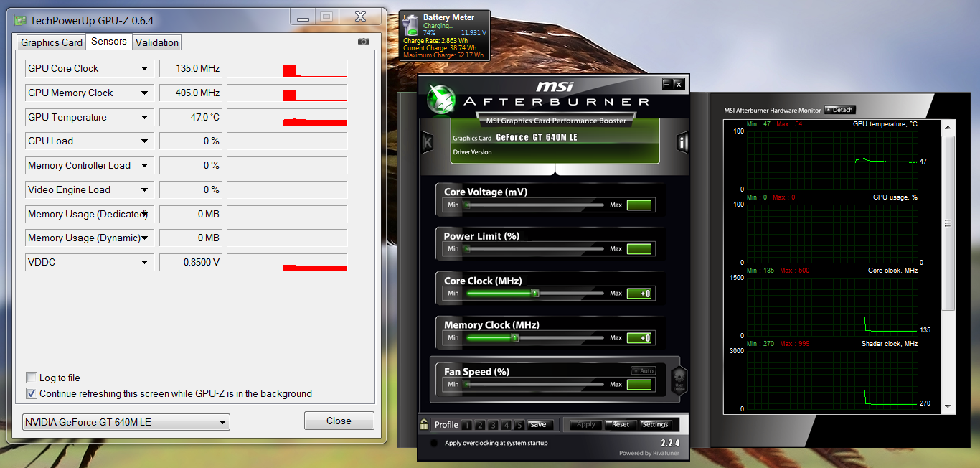Toggle Apply overclocking at system startup
This screenshot has height=468, width=980.
433,443
